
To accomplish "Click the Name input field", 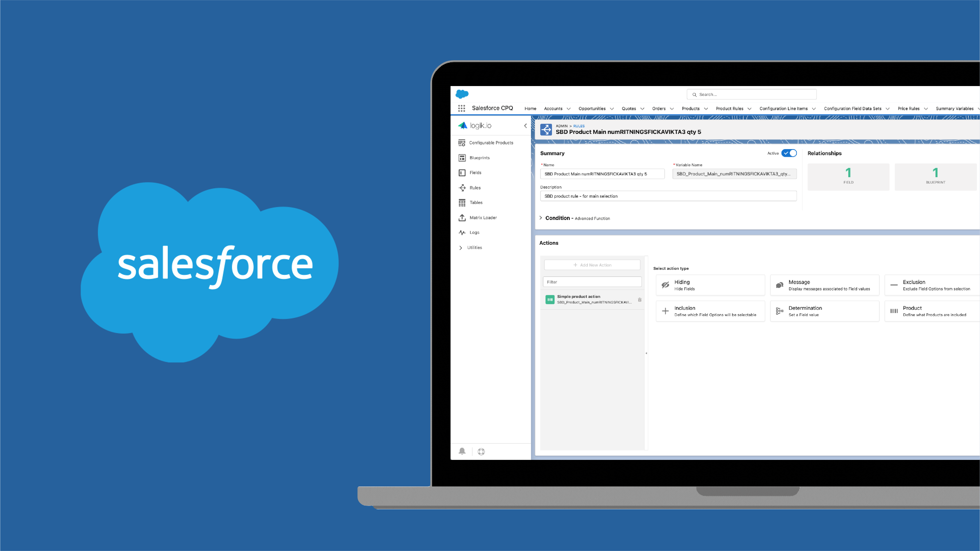I will pos(602,174).
